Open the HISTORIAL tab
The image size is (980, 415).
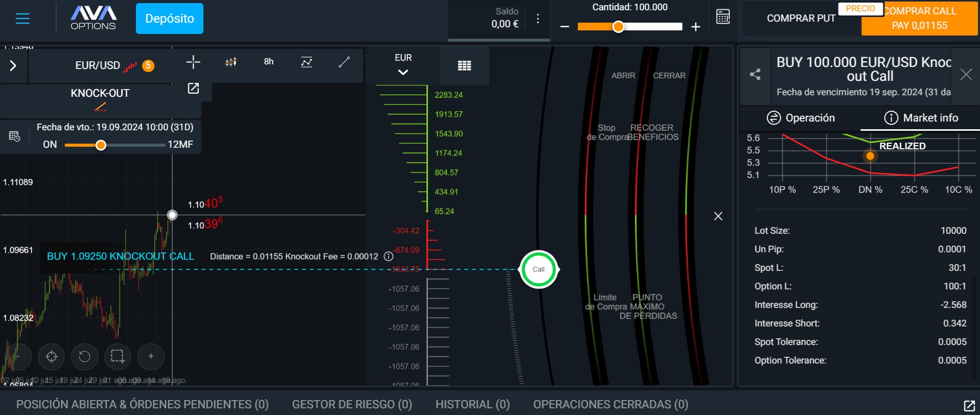472,404
